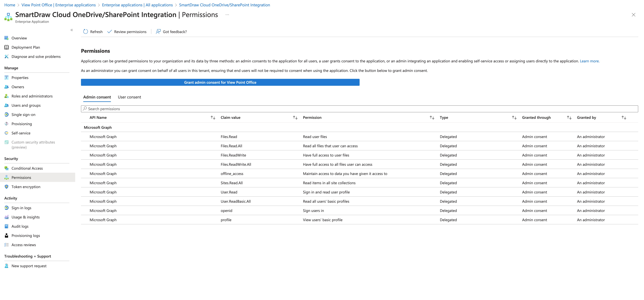Open Overview from the sidebar icon
Viewport: 644px width, 300px height.
[x=7, y=38]
